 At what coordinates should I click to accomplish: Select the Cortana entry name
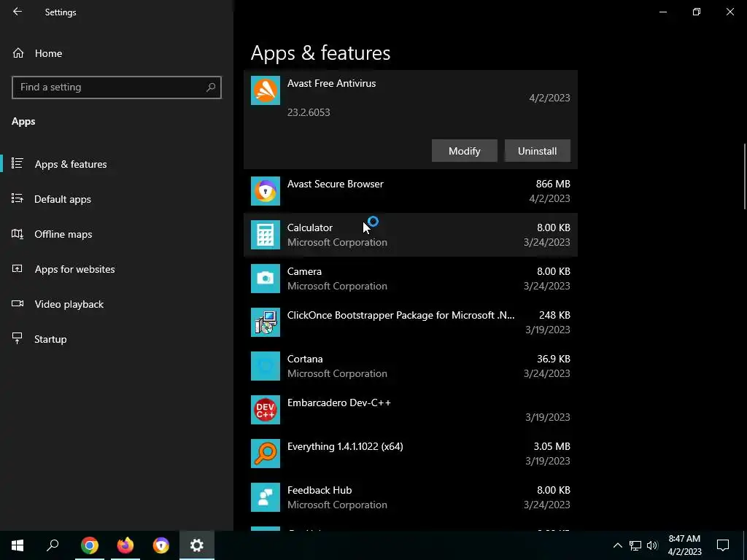(x=304, y=359)
